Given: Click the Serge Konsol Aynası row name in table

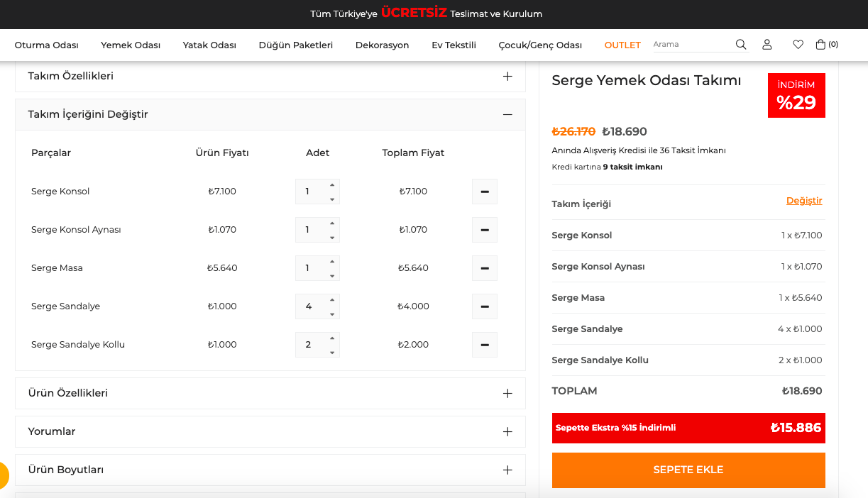Looking at the screenshot, I should click(x=76, y=230).
